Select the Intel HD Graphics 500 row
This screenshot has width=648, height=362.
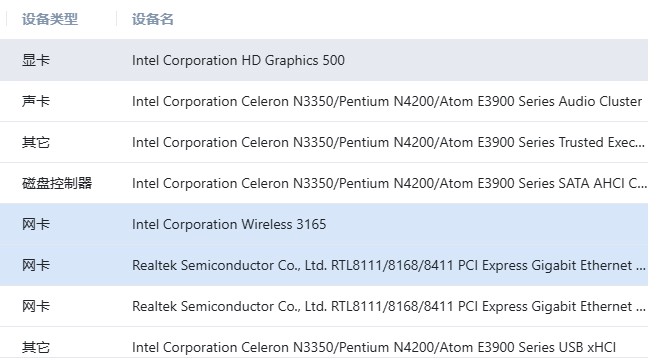[324, 60]
